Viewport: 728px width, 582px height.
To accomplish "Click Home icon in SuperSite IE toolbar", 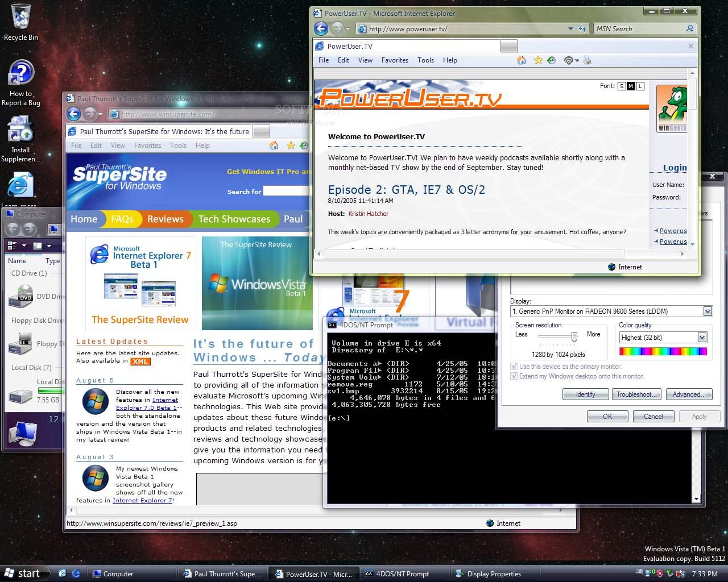I will [274, 145].
